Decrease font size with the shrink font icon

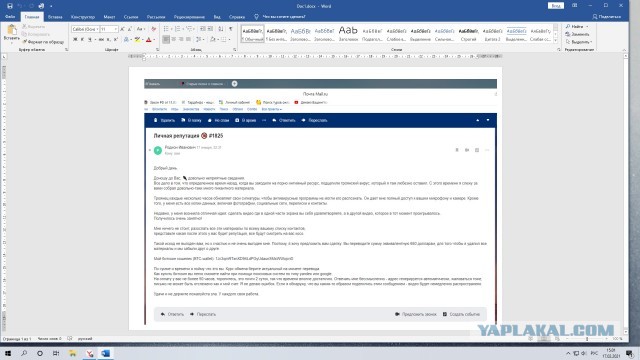130,29
